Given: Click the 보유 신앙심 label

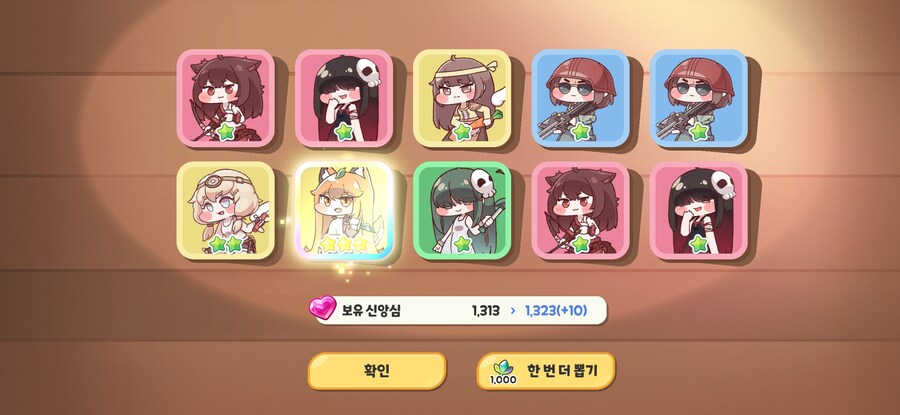Looking at the screenshot, I should [371, 311].
